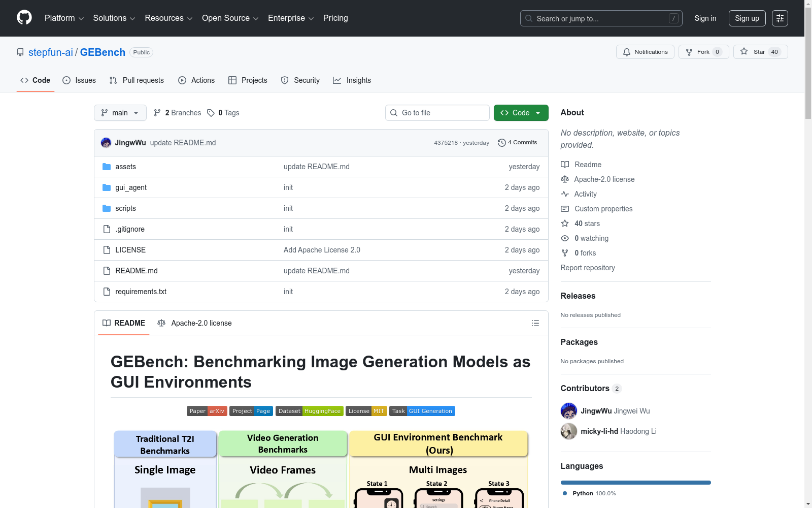Open the Pricing link
This screenshot has width=812, height=508.
tap(335, 18)
